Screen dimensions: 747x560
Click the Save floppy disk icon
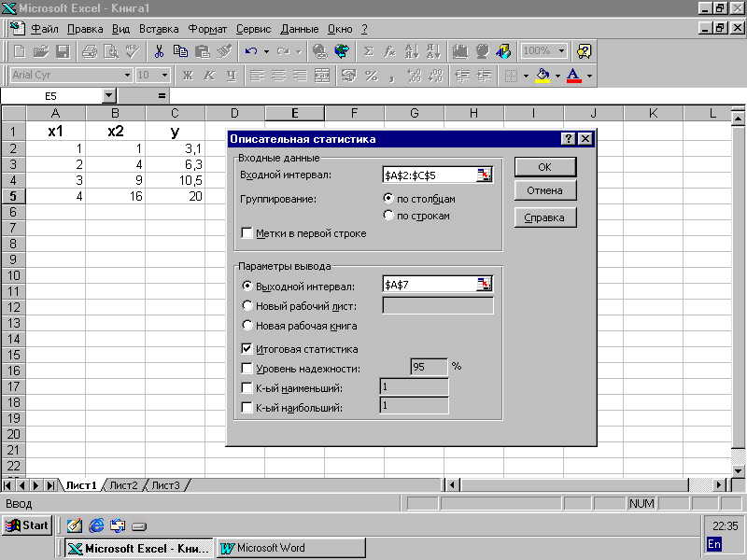coord(63,51)
